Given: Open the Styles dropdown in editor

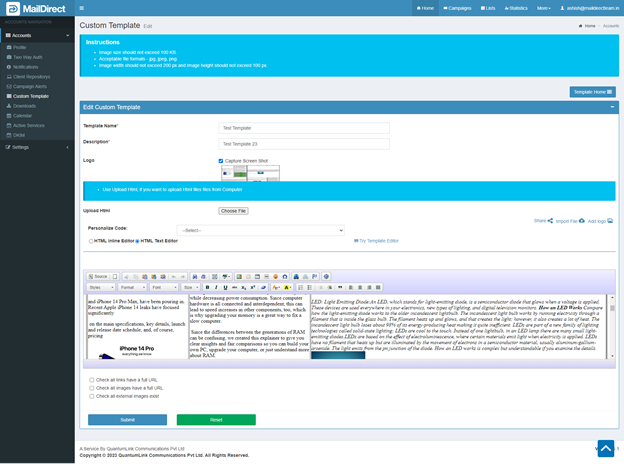Looking at the screenshot, I should [x=101, y=287].
